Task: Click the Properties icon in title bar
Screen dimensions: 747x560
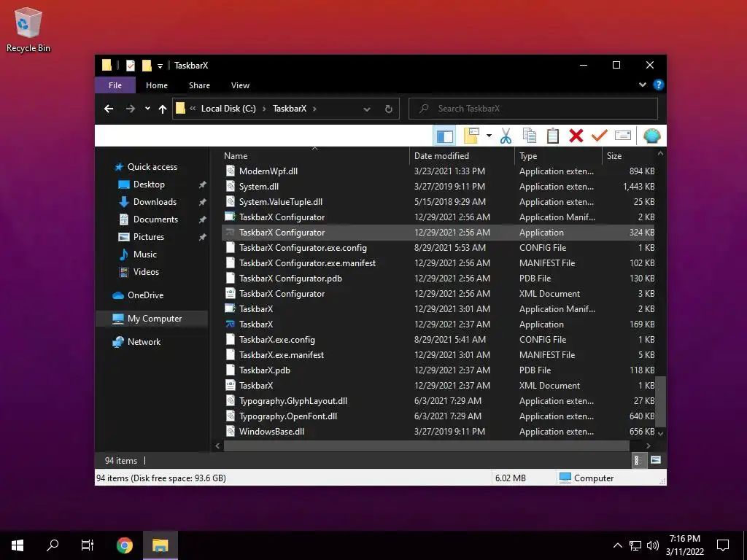Action: tap(130, 65)
